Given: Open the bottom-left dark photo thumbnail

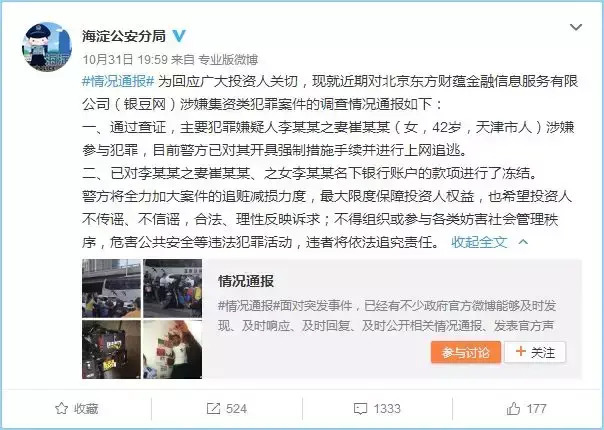Looking at the screenshot, I should click(112, 349).
